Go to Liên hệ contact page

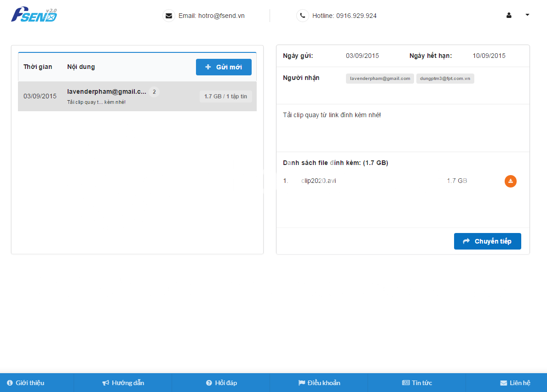(515, 383)
